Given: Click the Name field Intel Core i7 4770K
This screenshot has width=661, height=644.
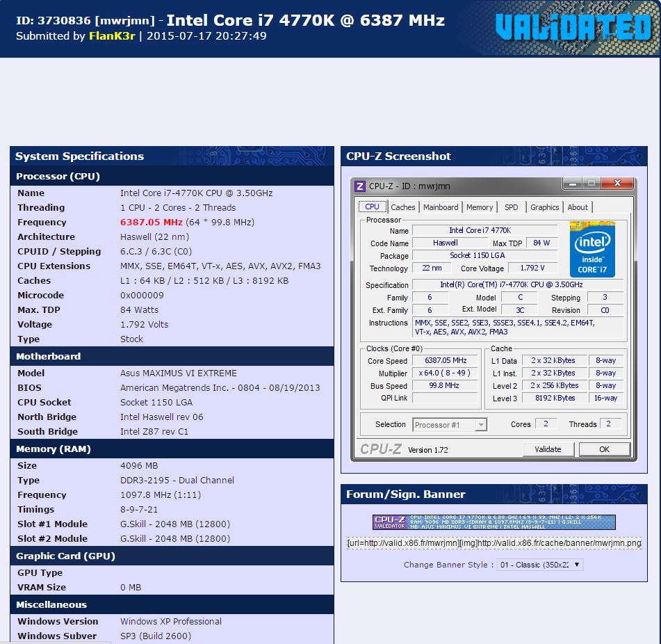Looking at the screenshot, I should [x=484, y=230].
